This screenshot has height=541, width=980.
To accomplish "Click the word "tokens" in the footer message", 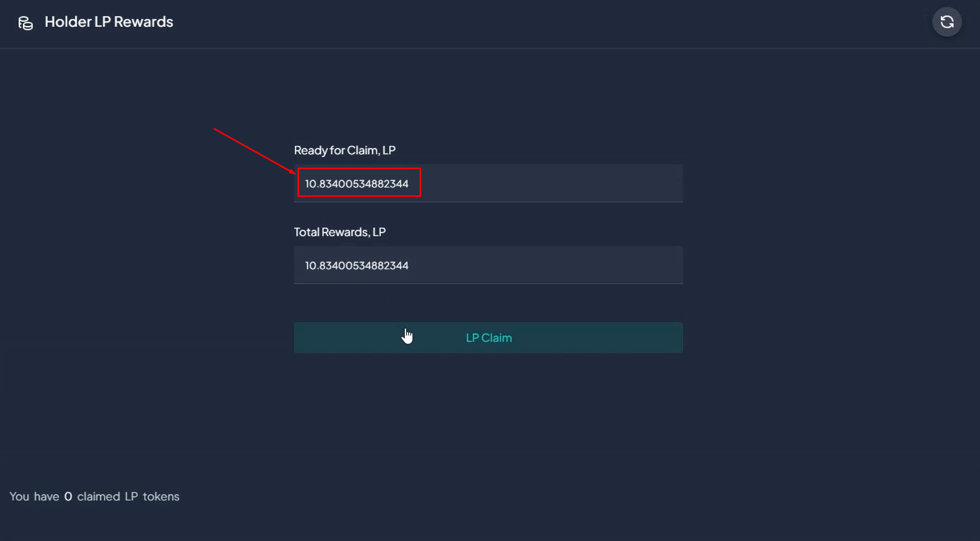I will pos(161,497).
